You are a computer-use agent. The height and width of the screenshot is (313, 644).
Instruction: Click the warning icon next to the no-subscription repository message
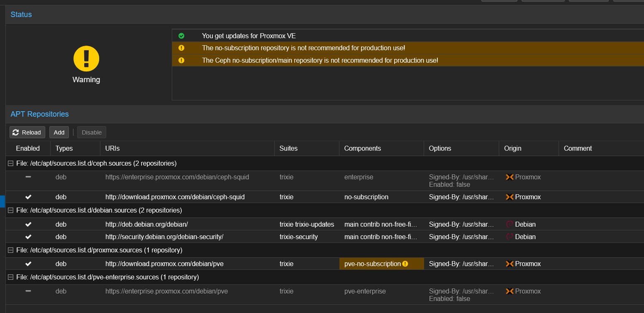[x=181, y=48]
